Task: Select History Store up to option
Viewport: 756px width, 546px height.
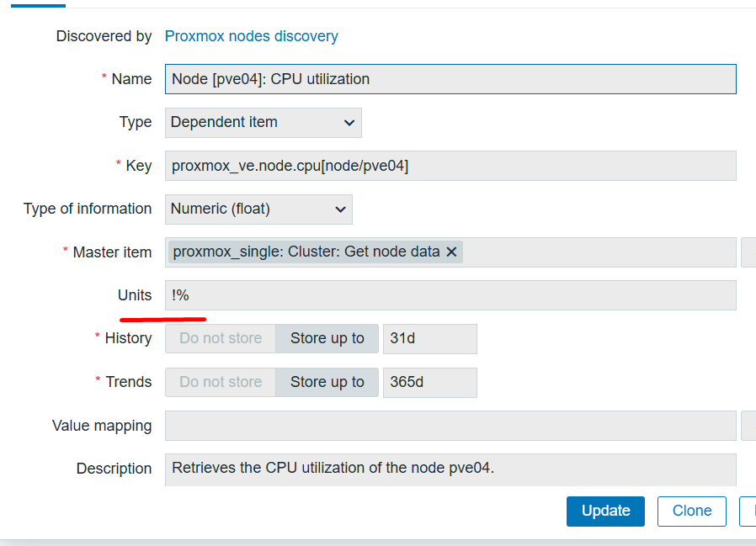Action: (327, 338)
